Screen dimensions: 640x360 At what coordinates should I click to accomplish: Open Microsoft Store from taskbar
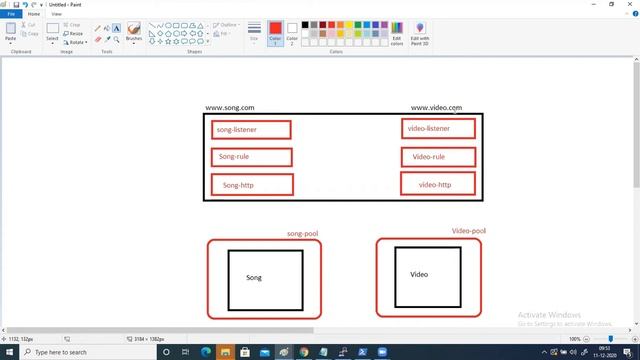pos(245,352)
